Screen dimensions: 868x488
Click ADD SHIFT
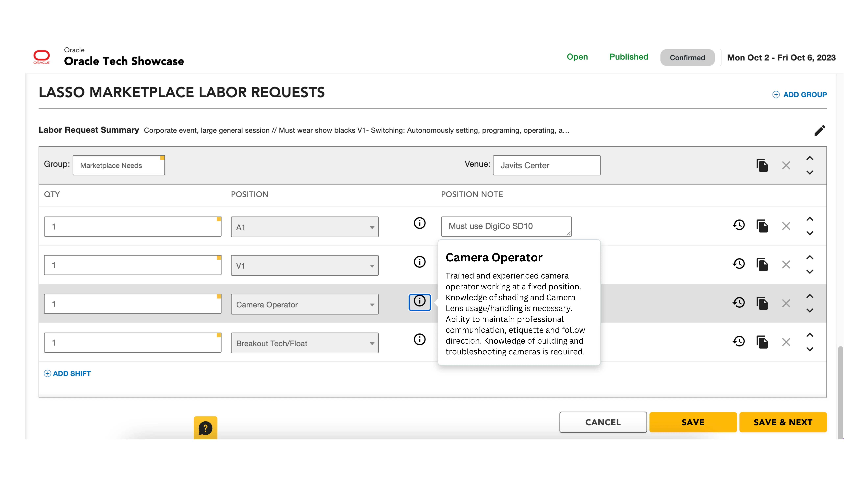67,373
